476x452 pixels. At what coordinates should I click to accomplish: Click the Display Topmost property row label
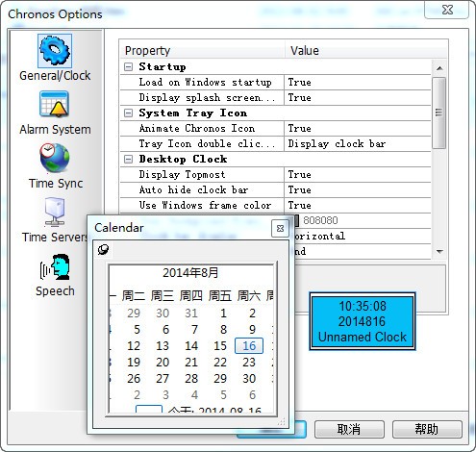click(x=182, y=175)
